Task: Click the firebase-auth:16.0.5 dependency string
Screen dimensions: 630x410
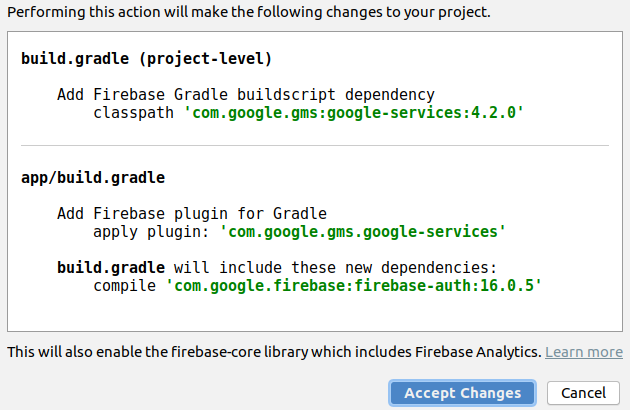Action: (353, 286)
